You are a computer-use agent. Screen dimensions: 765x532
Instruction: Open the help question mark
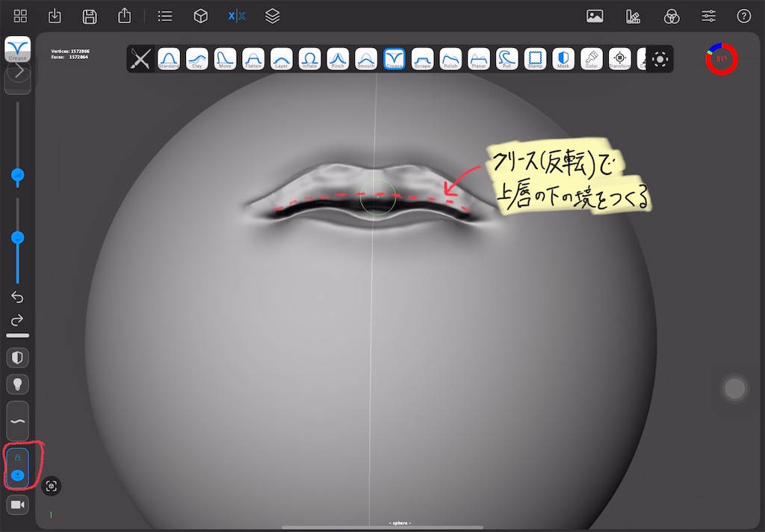pos(743,16)
